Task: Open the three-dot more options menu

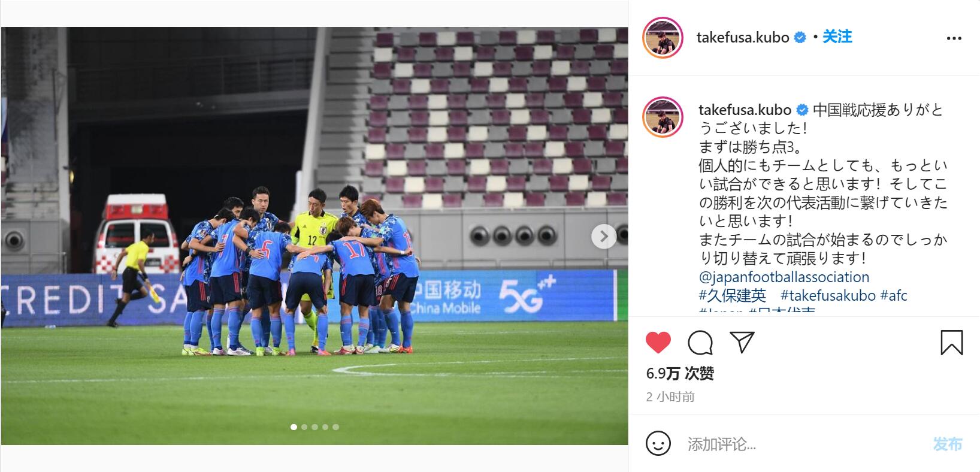Action: 954,38
